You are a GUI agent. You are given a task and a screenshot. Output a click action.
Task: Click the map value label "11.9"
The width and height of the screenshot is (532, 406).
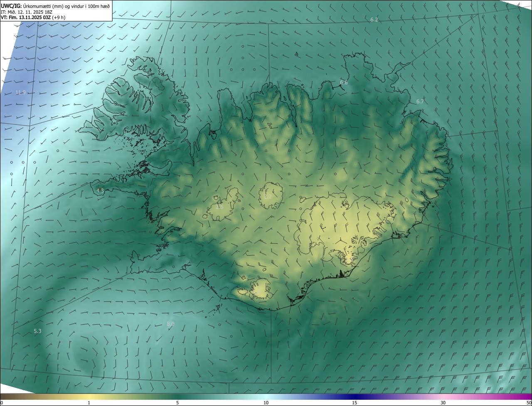coord(20,92)
